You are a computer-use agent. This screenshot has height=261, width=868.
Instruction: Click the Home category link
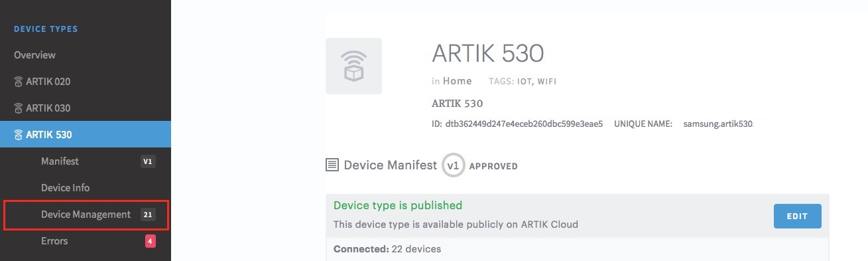[458, 81]
